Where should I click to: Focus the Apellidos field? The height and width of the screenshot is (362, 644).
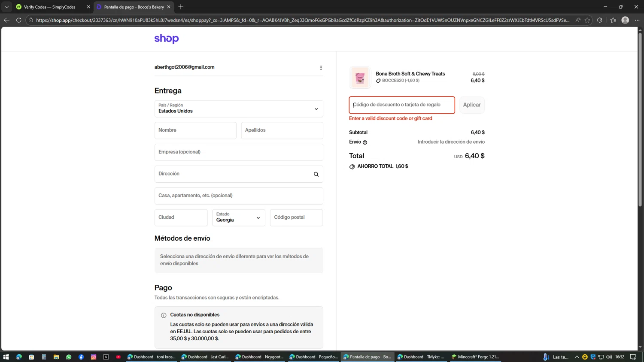(x=282, y=130)
